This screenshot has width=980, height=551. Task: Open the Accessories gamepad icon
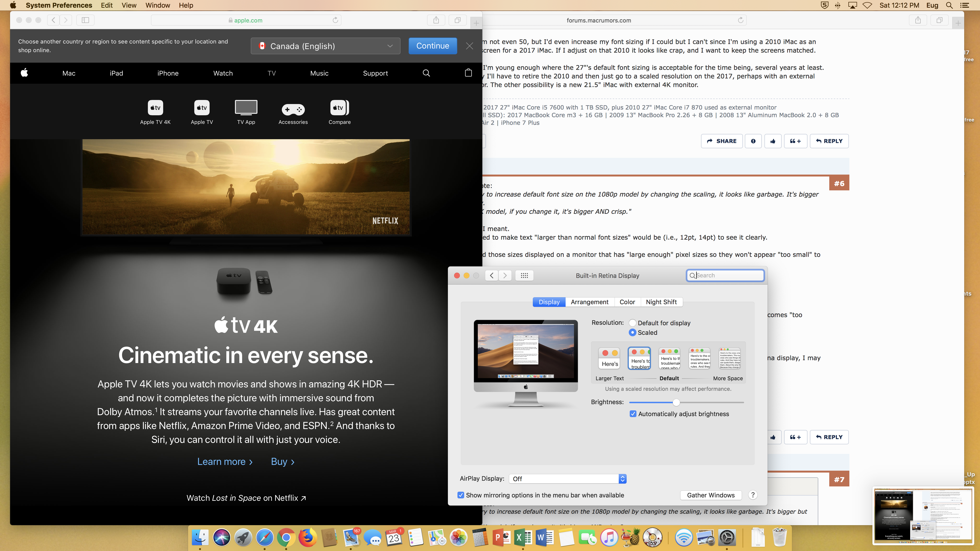tap(293, 110)
